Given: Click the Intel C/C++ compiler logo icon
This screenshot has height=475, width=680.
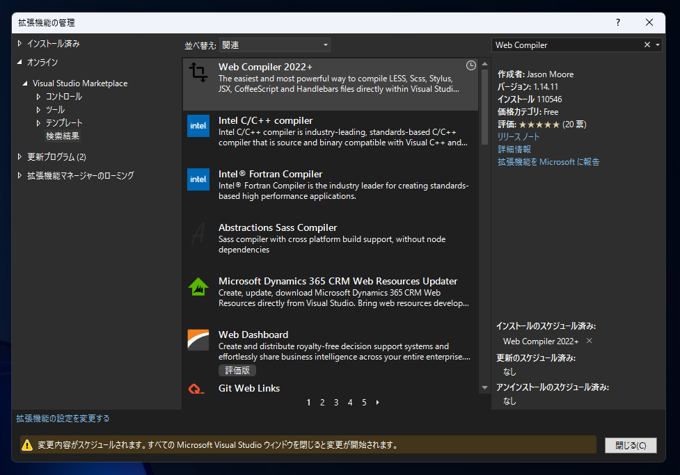Looking at the screenshot, I should click(x=198, y=126).
